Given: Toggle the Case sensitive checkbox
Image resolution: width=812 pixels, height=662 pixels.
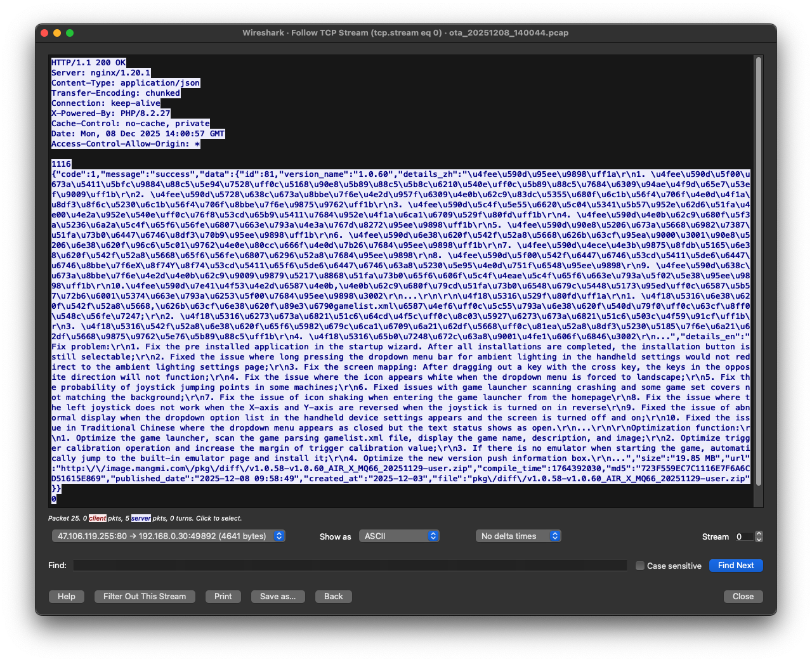Looking at the screenshot, I should [640, 566].
